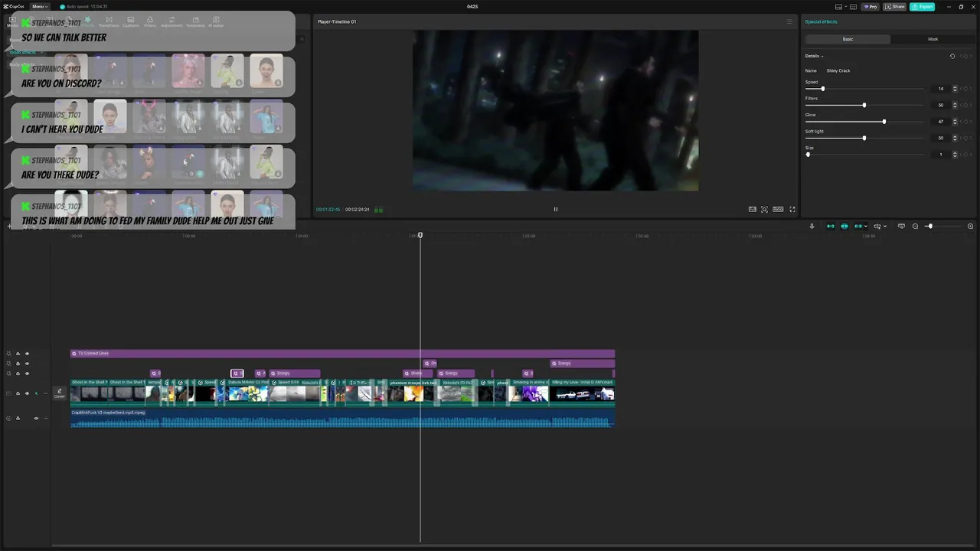The width and height of the screenshot is (980, 551).
Task: Adjust the Soft light value stepper
Action: (955, 138)
